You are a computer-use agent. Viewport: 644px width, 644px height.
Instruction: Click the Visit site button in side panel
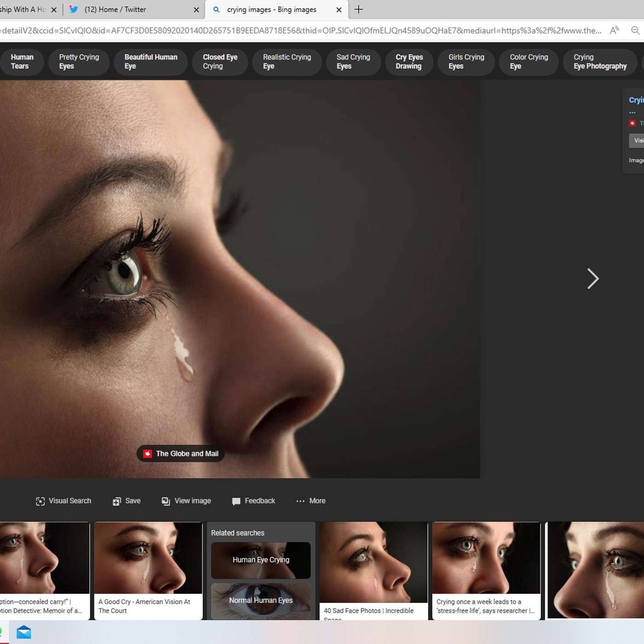pyautogui.click(x=637, y=141)
